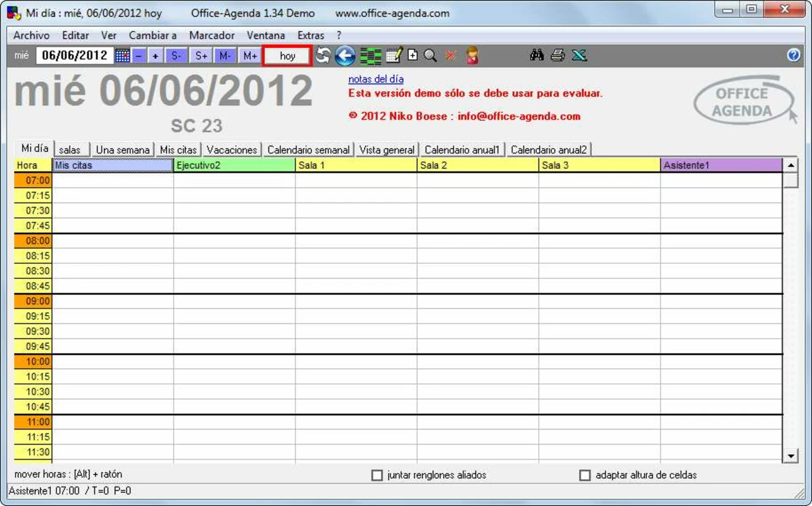The width and height of the screenshot is (812, 506).
Task: Click the Asistente1 column header
Action: [721, 165]
